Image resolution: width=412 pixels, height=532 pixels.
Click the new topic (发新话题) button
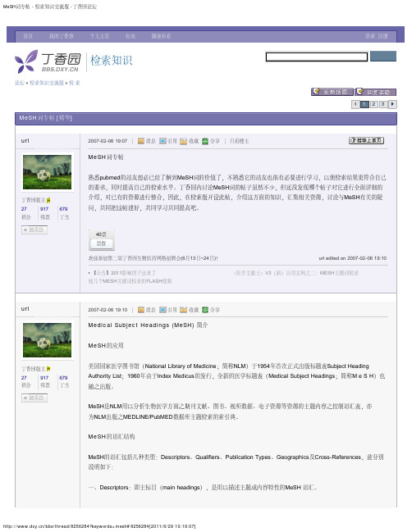(x=332, y=92)
